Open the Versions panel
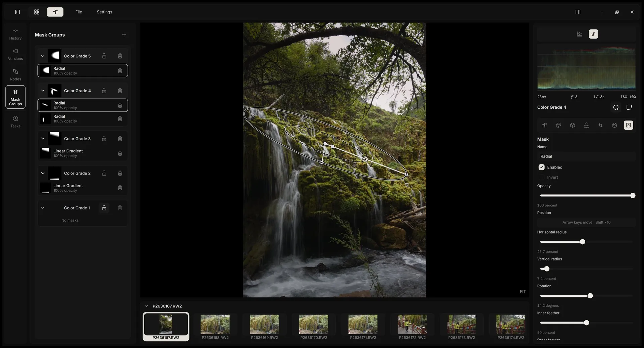Viewport: 644px width, 348px height. point(15,55)
